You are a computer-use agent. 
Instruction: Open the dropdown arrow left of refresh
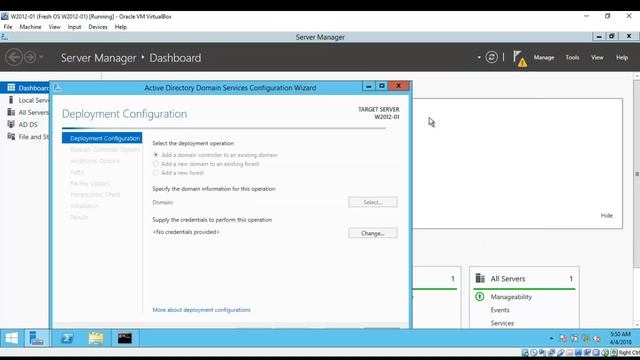479,58
